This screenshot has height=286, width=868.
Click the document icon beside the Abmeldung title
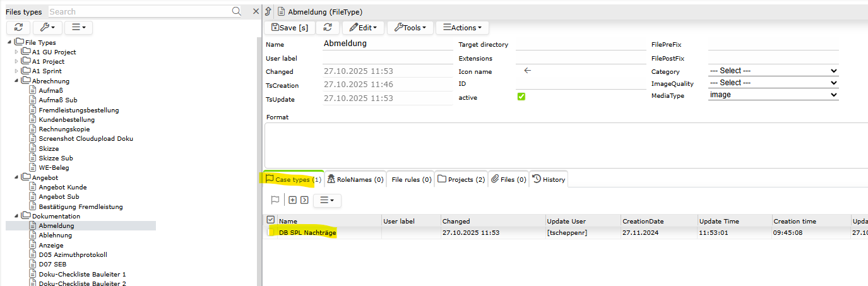click(281, 11)
